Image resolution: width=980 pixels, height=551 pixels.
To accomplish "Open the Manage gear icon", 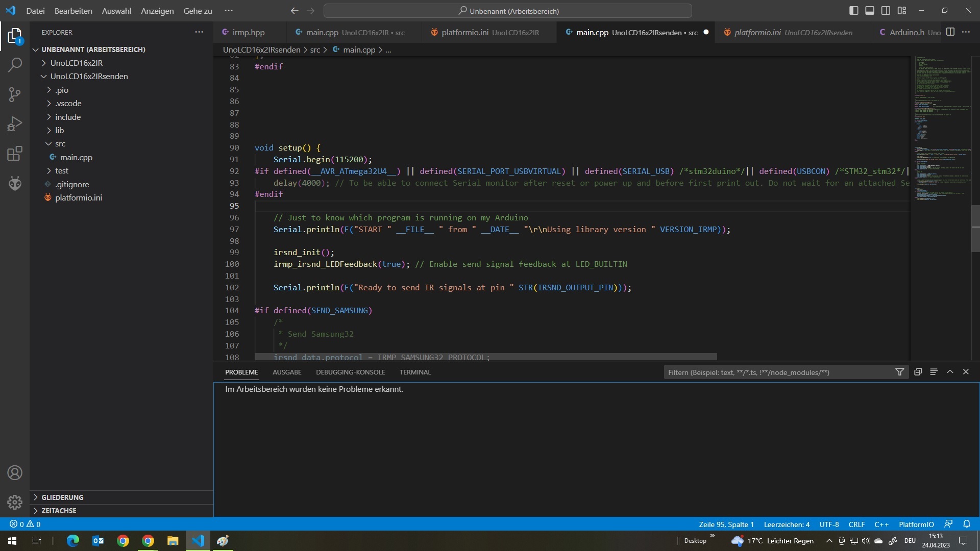I will point(15,502).
